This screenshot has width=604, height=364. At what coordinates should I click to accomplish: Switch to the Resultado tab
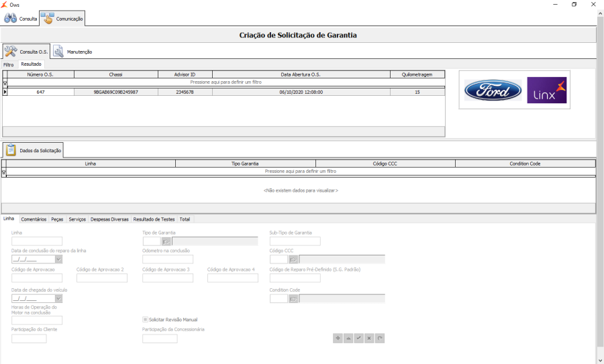tap(31, 64)
